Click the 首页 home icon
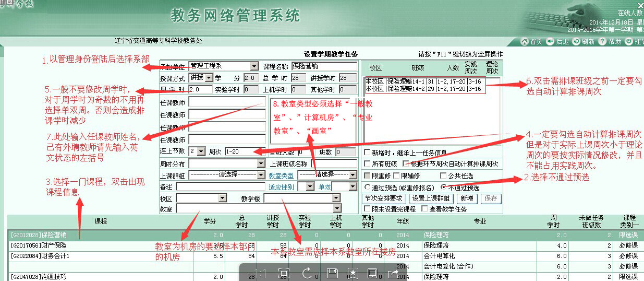The width and height of the screenshot is (644, 281). tap(525, 42)
